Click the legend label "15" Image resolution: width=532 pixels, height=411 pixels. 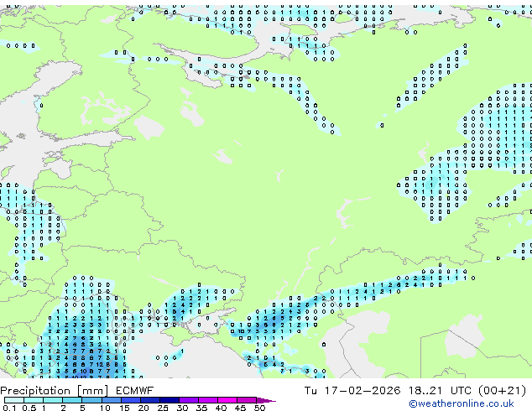tap(124, 408)
